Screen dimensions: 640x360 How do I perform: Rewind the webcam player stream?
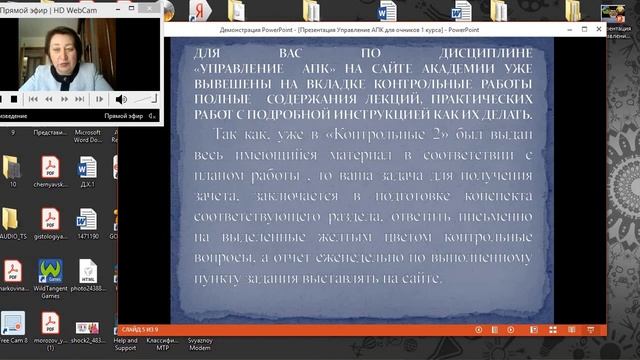(49, 99)
